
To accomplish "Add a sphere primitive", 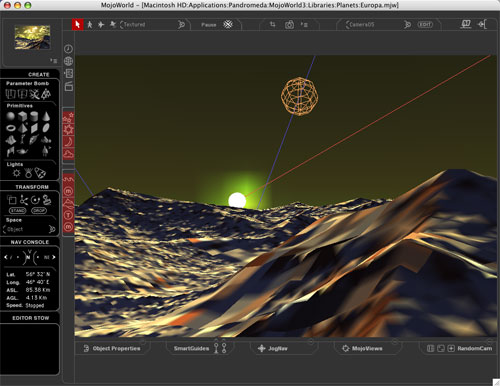I will click(x=11, y=116).
